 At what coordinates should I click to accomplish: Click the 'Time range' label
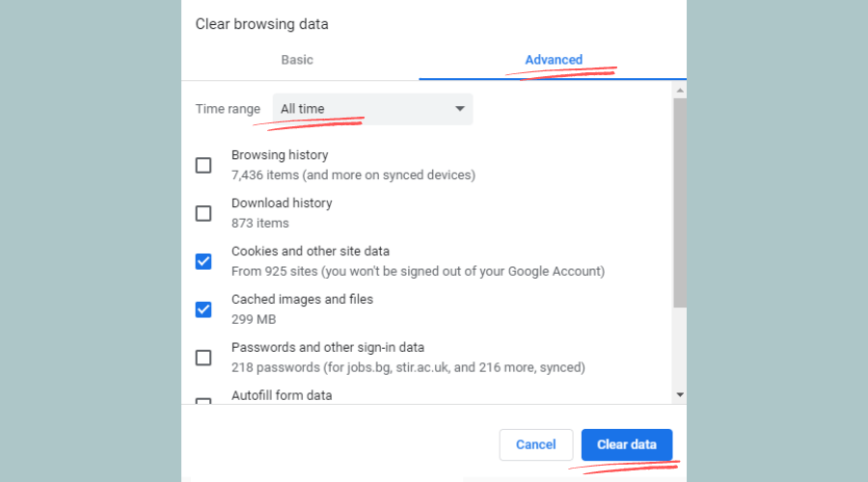point(228,109)
